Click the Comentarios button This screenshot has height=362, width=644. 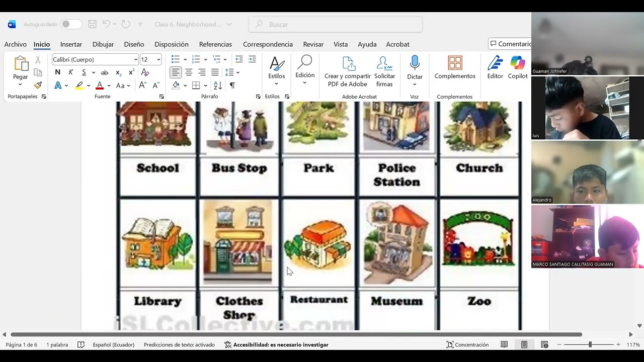point(510,44)
